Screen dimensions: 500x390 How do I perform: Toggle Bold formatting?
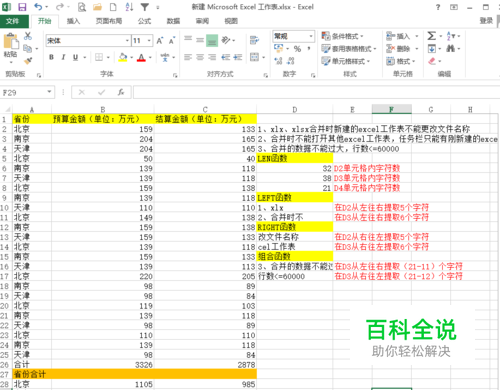pyautogui.click(x=51, y=57)
